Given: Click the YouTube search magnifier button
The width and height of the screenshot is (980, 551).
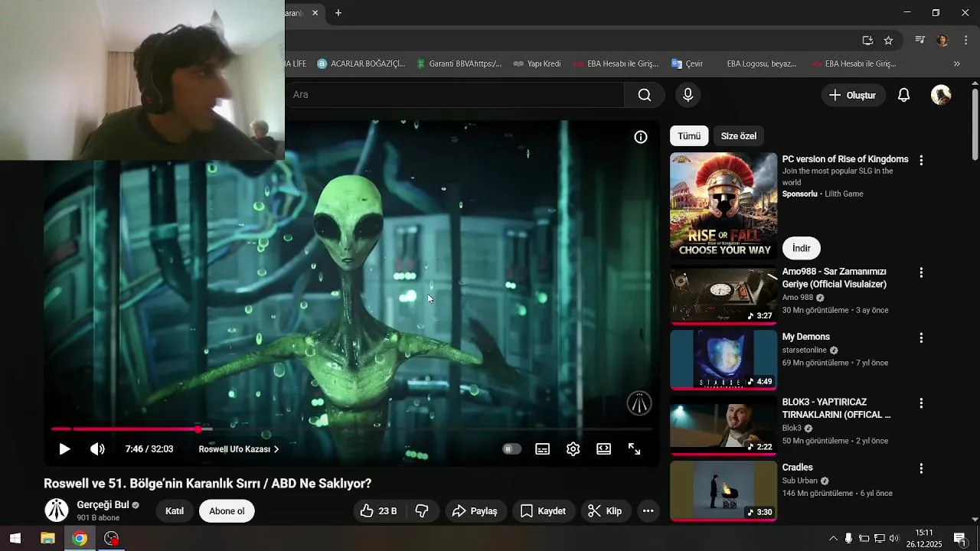Looking at the screenshot, I should [645, 95].
